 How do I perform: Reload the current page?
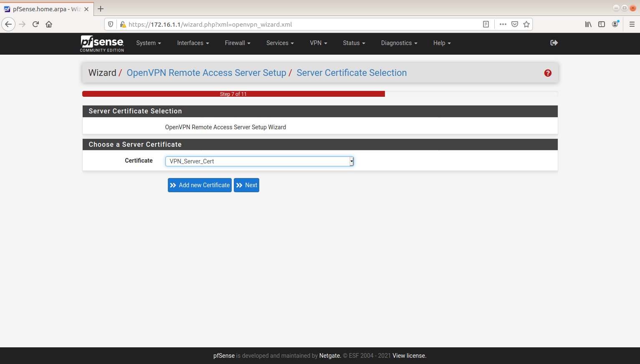tap(35, 24)
